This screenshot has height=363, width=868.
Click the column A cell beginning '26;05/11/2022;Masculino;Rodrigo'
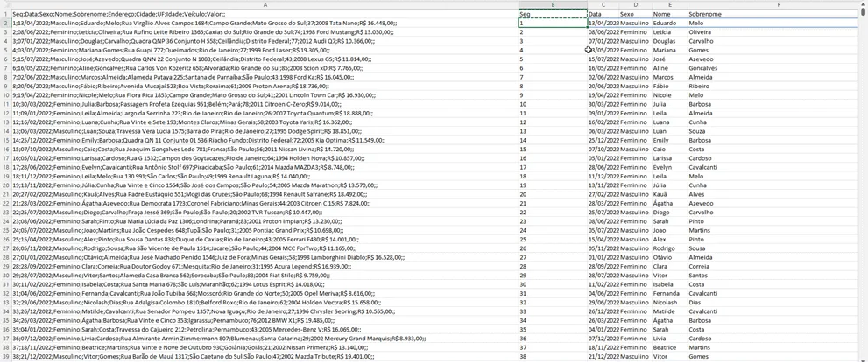265,248
